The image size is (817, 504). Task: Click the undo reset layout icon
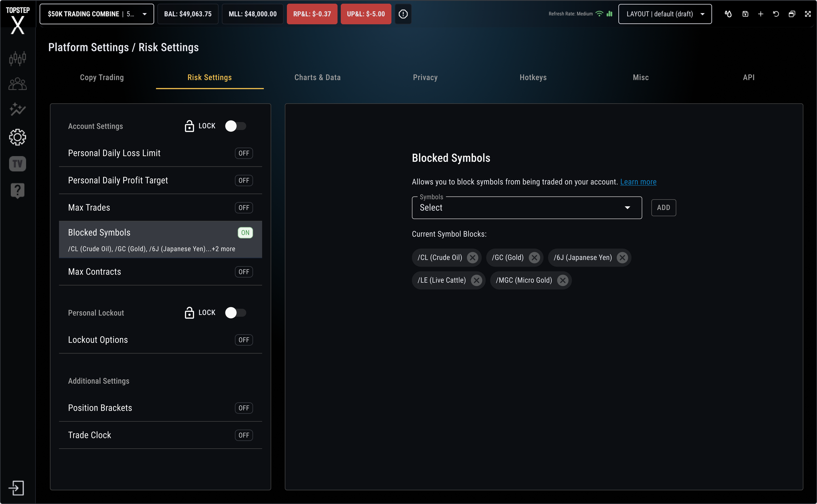point(776,14)
